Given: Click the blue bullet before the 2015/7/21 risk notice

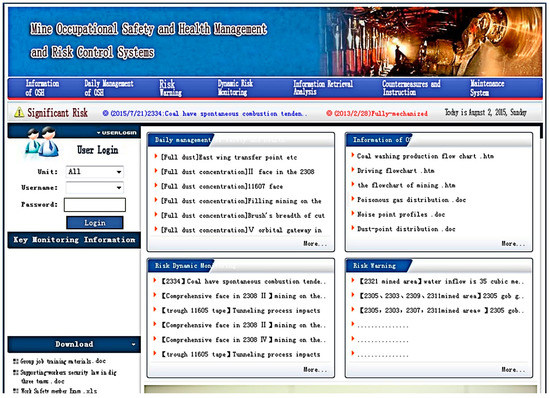Looking at the screenshot, I should (105, 113).
